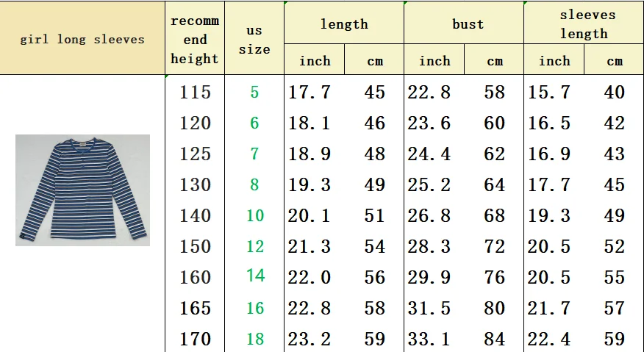Click bust value 84 cm cell
The height and width of the screenshot is (352, 644).
(x=494, y=339)
